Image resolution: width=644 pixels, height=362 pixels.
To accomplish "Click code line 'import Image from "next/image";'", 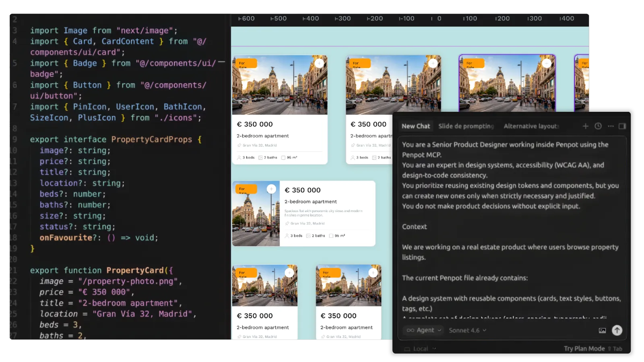I will tap(104, 31).
